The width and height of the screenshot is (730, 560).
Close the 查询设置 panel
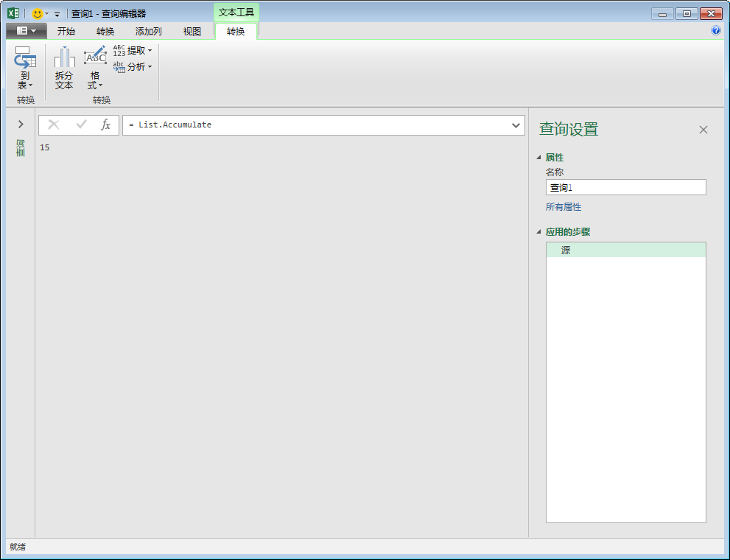tap(703, 130)
